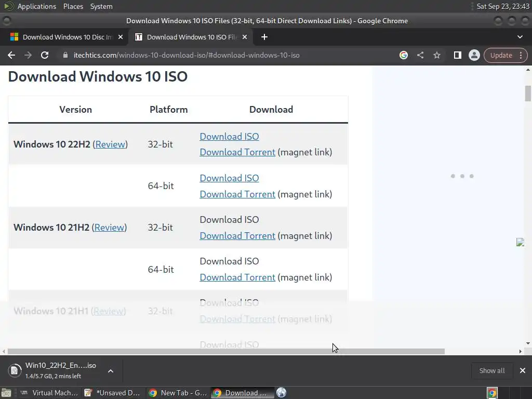Select the Download Chrome taskbar window
This screenshot has width=532, height=399.
[242, 393]
